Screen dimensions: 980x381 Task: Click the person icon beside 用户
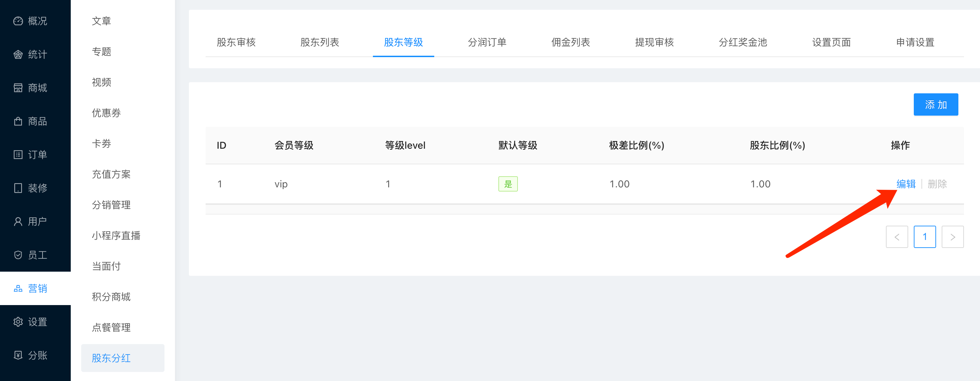pos(18,221)
